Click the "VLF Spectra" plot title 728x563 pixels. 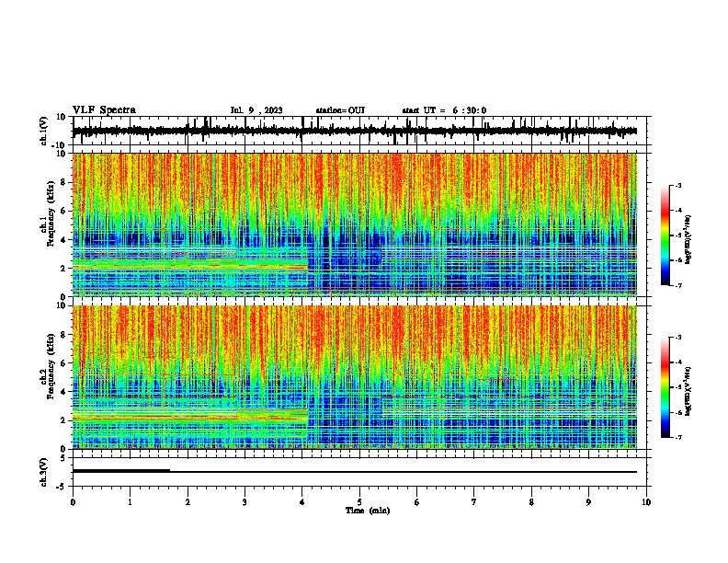pos(104,110)
